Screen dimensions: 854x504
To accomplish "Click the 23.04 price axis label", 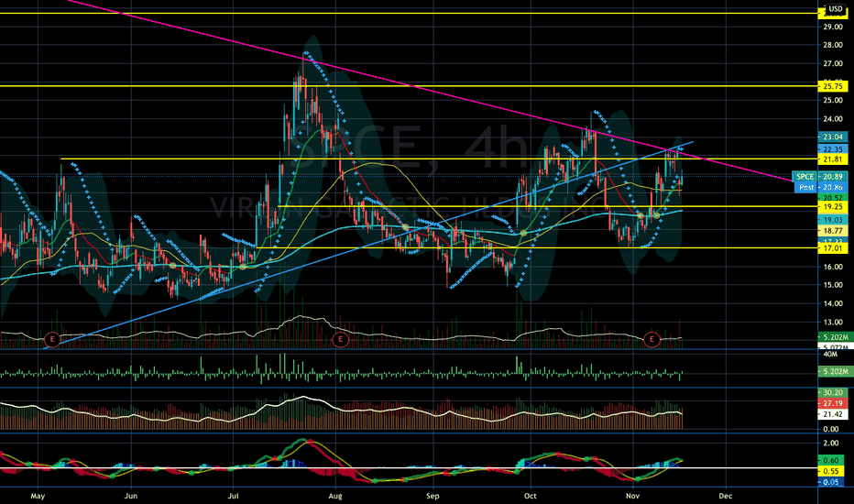I will (833, 137).
